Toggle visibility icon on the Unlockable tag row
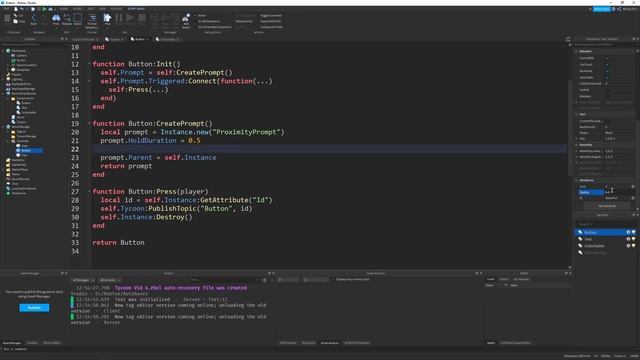Viewport: 640px width, 360px height. point(628,246)
